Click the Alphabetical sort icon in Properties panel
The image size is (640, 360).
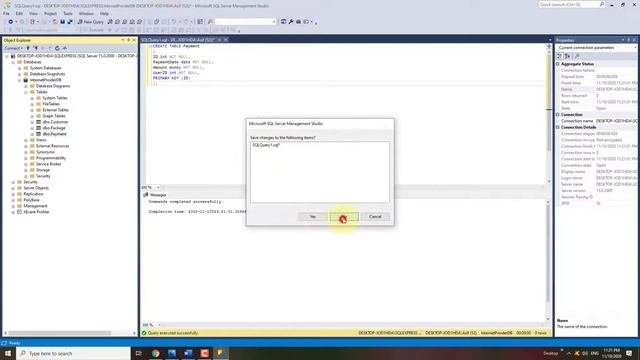(x=567, y=56)
